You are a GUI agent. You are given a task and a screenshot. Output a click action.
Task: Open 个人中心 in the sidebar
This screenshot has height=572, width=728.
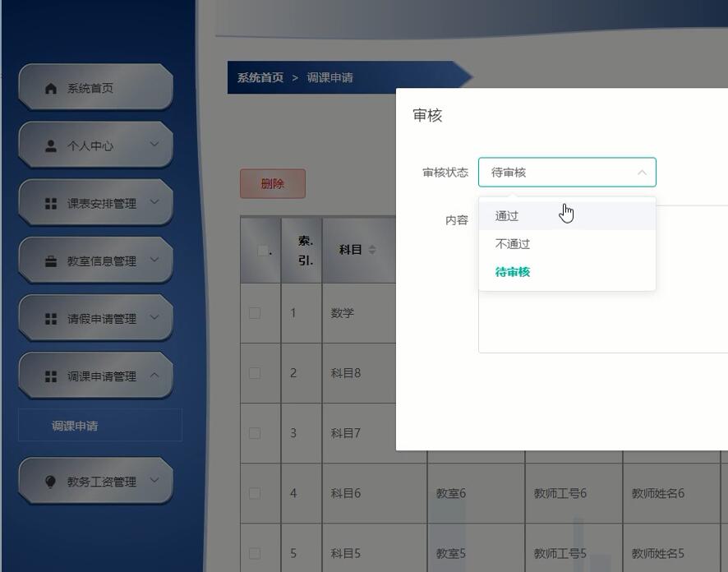click(95, 145)
